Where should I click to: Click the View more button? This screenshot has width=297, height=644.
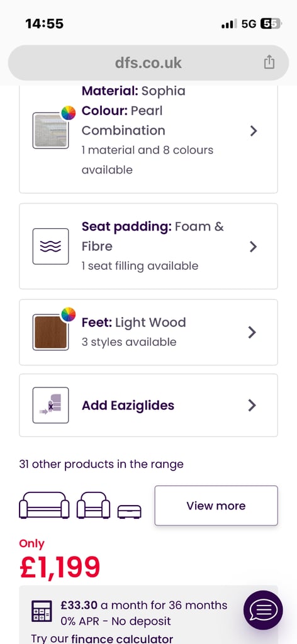[x=216, y=506]
